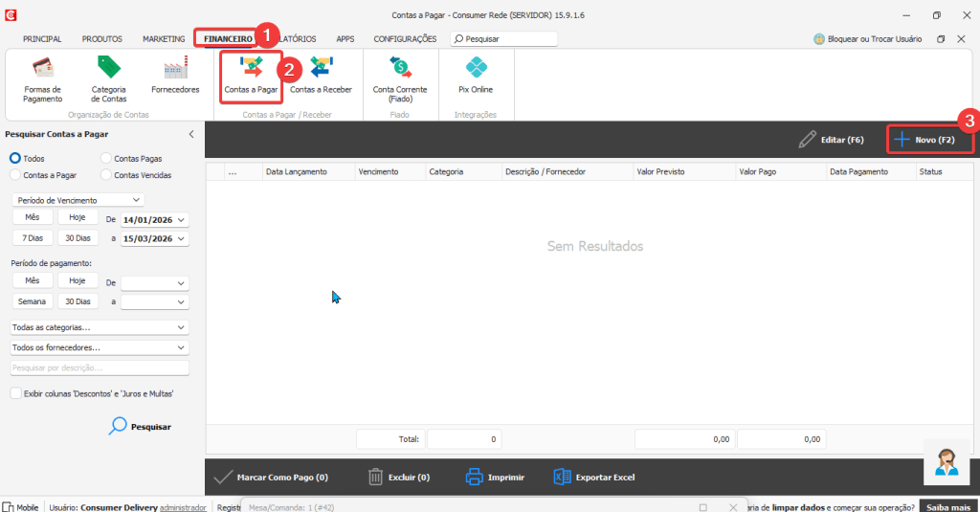The height and width of the screenshot is (512, 980).
Task: Export results with Exportar Excel icon
Action: tap(563, 477)
